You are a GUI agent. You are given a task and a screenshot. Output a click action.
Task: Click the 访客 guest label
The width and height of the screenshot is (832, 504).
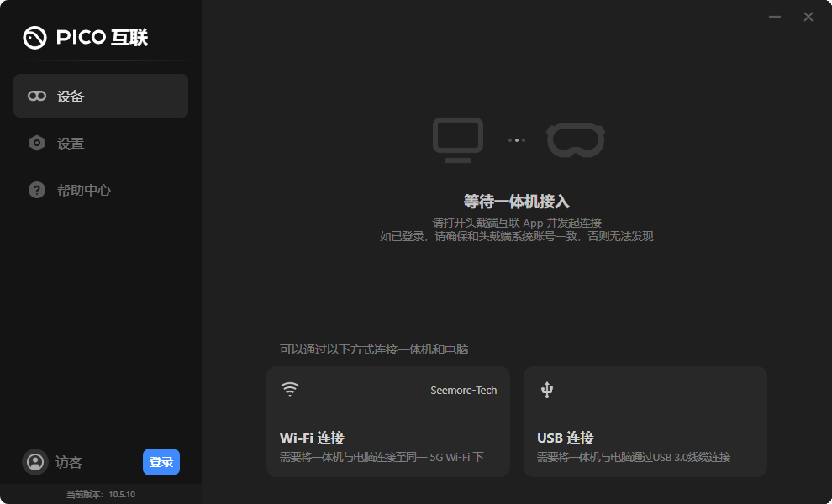pyautogui.click(x=69, y=462)
